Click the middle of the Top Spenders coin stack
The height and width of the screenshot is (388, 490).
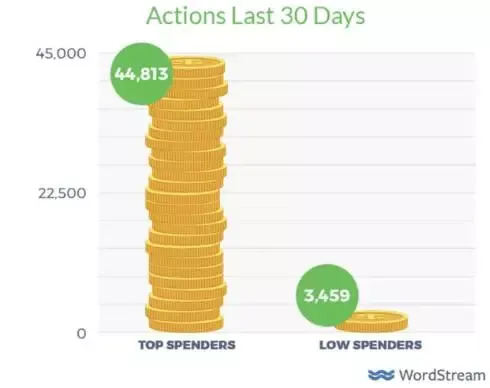pos(186,195)
